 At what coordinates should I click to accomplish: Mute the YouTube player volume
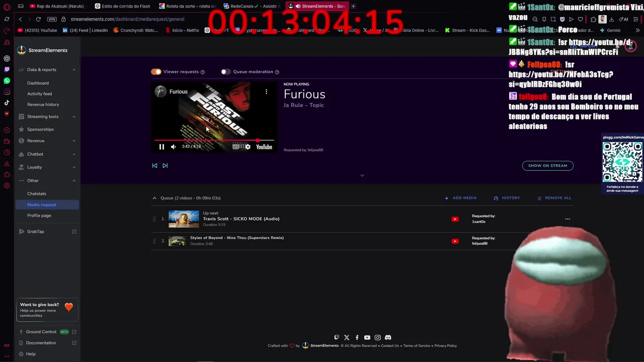pyautogui.click(x=173, y=147)
